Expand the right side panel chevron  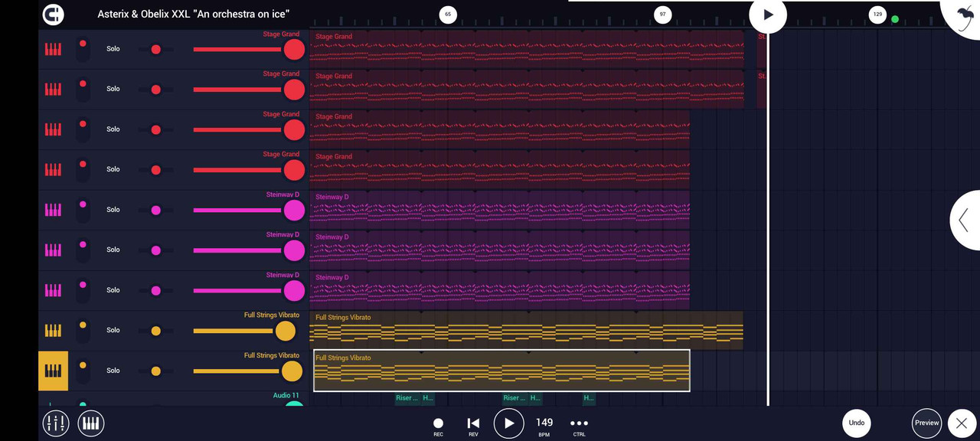tap(965, 220)
